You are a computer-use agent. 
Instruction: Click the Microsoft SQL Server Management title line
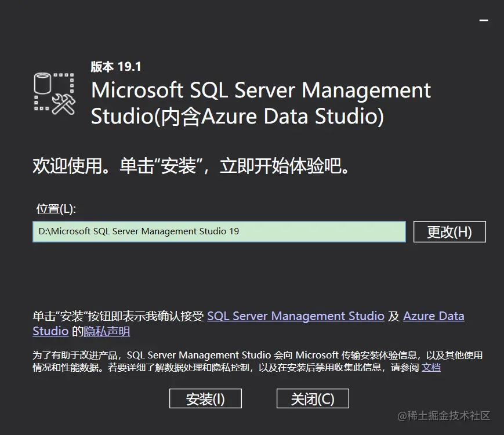[x=261, y=91]
